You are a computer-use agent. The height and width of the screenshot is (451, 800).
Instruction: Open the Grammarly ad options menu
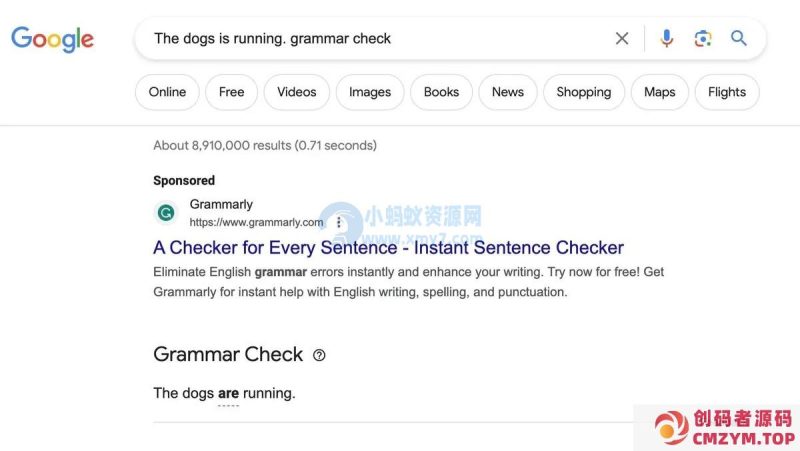[x=339, y=223]
